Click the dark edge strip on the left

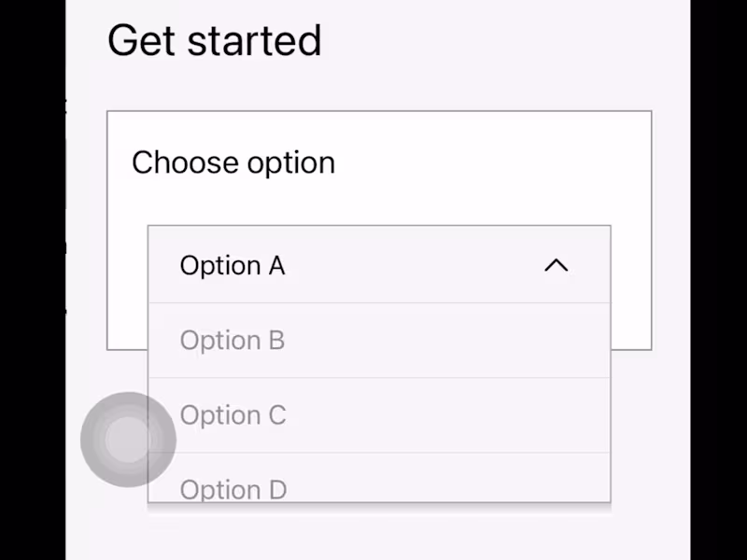tap(33, 280)
